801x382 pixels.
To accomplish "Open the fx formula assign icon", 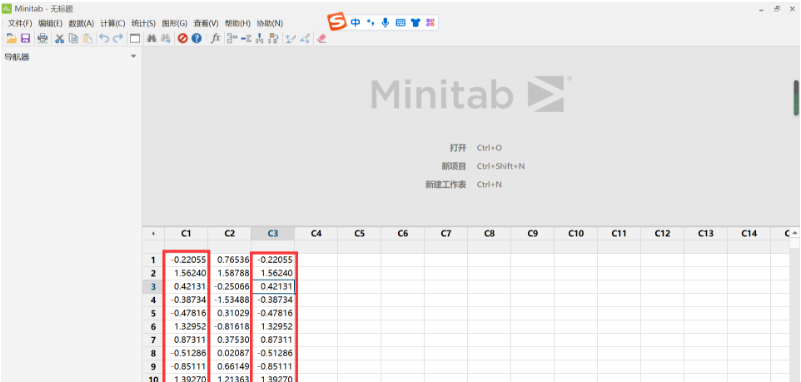I will click(x=216, y=38).
